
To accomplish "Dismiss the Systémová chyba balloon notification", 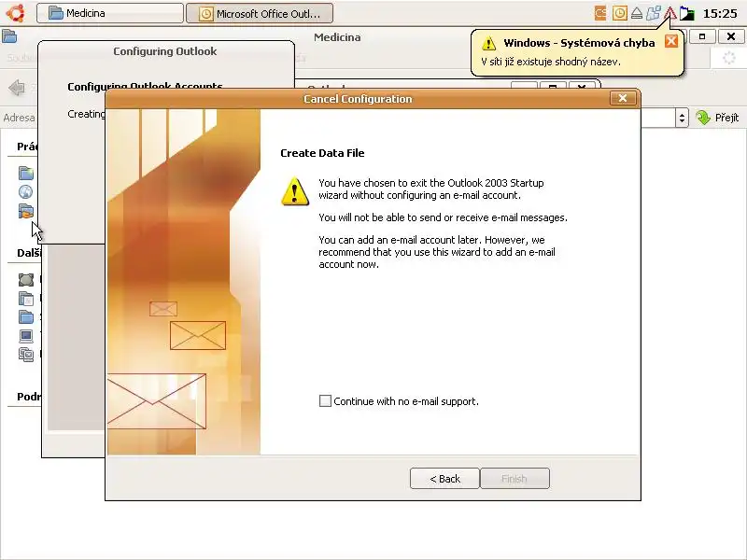I will (x=671, y=41).
